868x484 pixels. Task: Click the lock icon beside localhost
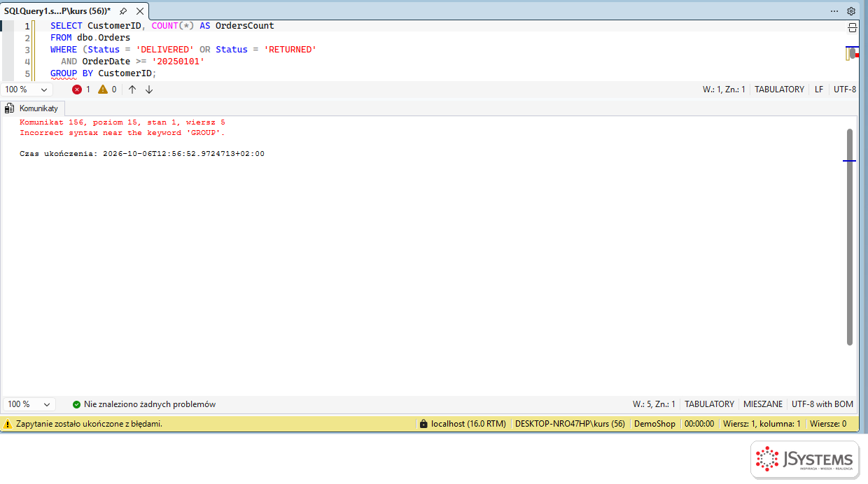pyautogui.click(x=423, y=424)
